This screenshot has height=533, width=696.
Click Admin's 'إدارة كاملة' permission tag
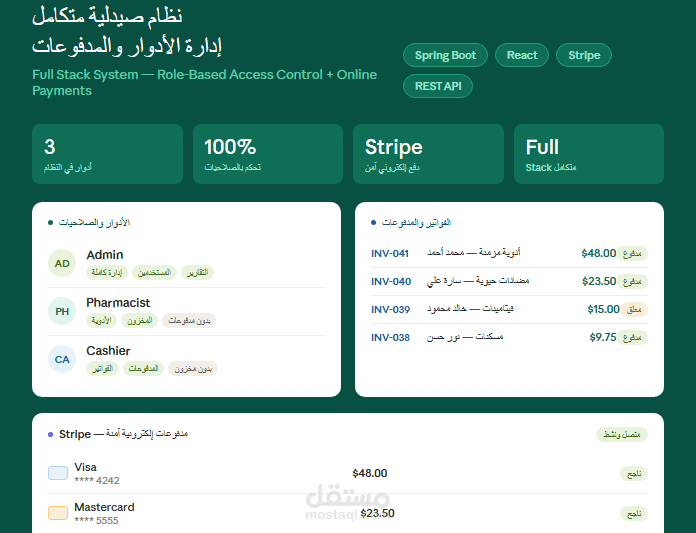[x=107, y=272]
